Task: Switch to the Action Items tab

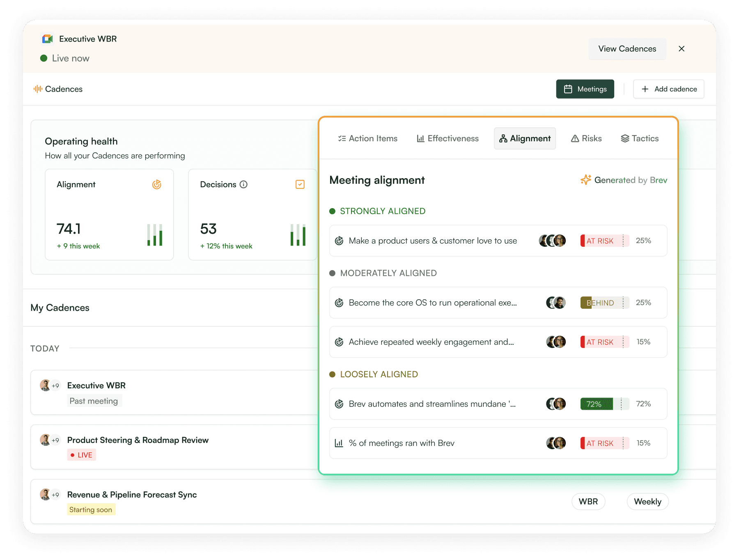Action: click(367, 139)
